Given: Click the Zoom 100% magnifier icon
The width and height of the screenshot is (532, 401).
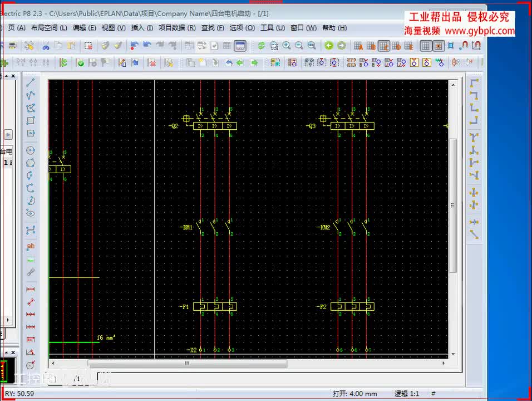Looking at the screenshot, I should point(312,46).
